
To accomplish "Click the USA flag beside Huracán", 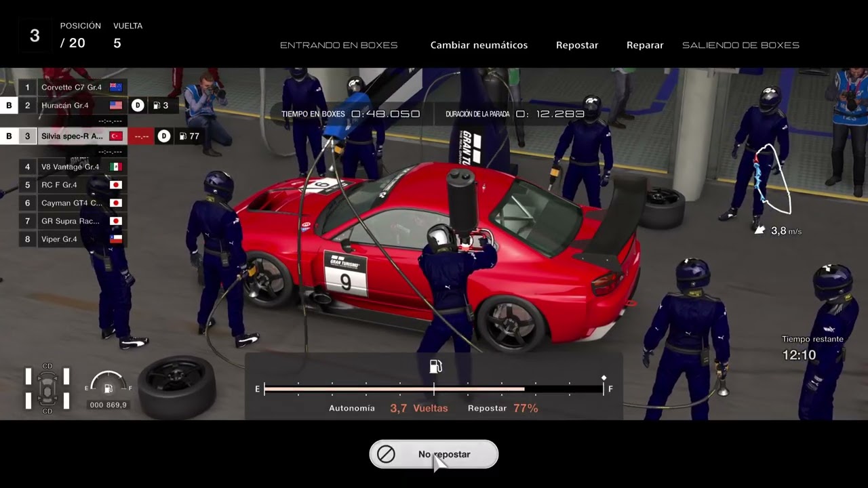I will coord(116,106).
